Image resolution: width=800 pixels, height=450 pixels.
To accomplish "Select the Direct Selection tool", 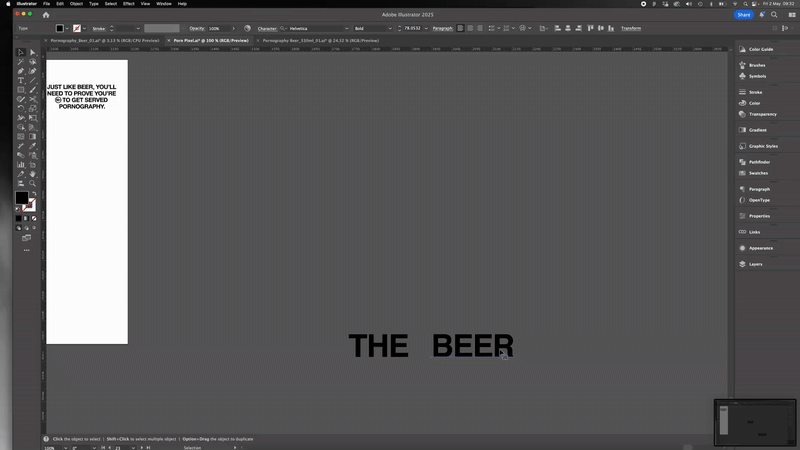I will [x=32, y=52].
